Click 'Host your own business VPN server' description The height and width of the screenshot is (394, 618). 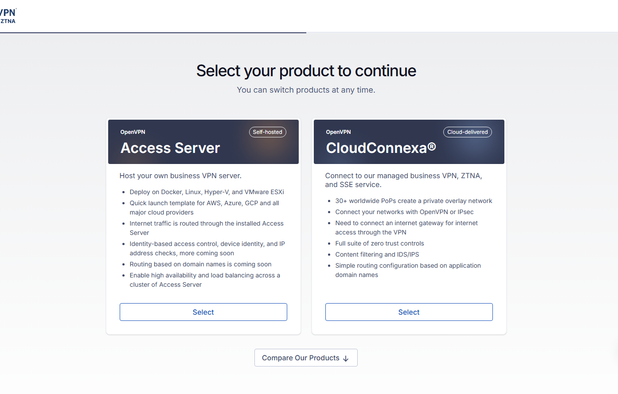point(181,176)
